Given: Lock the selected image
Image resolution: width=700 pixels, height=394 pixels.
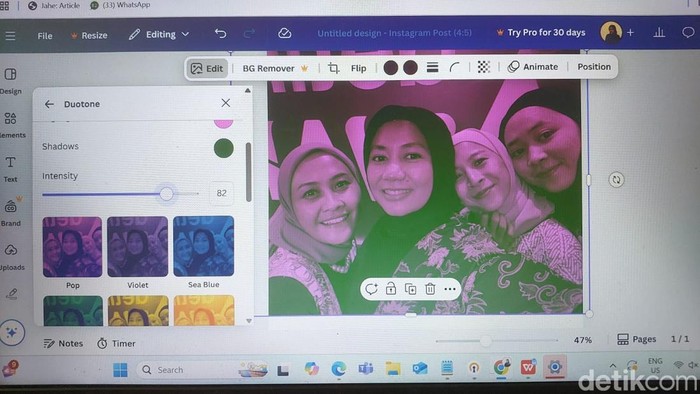Looking at the screenshot, I should coord(391,289).
